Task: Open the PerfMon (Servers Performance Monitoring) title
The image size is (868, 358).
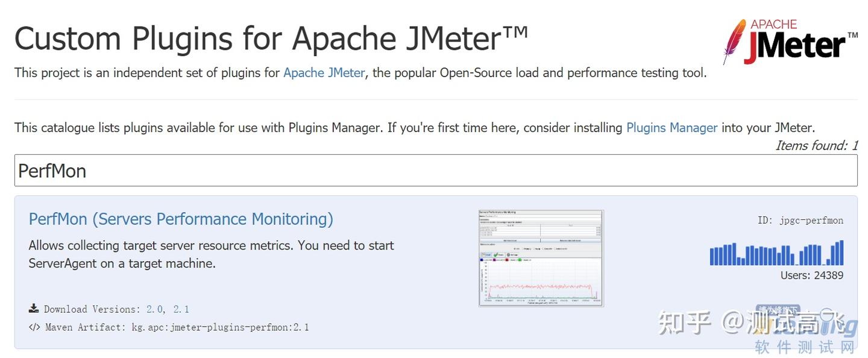Action: click(x=181, y=219)
